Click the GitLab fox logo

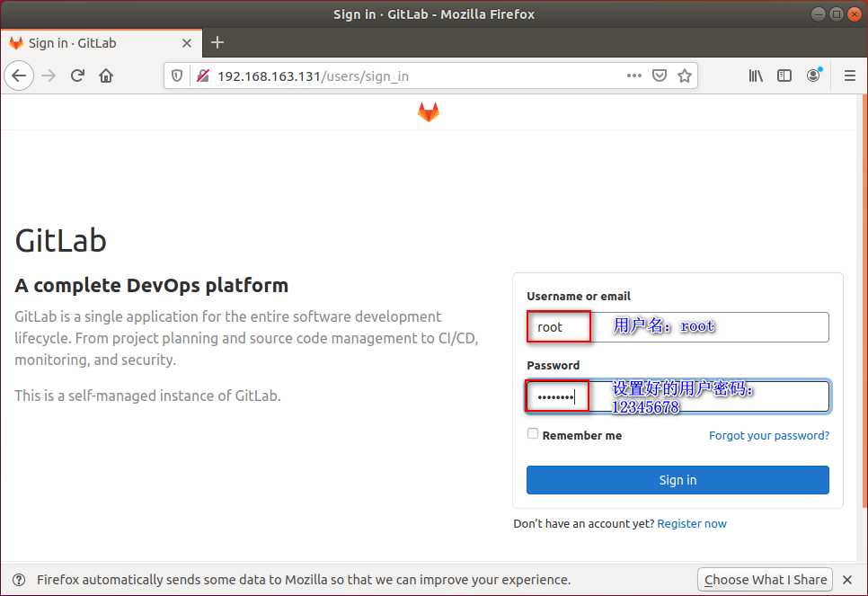[x=429, y=112]
